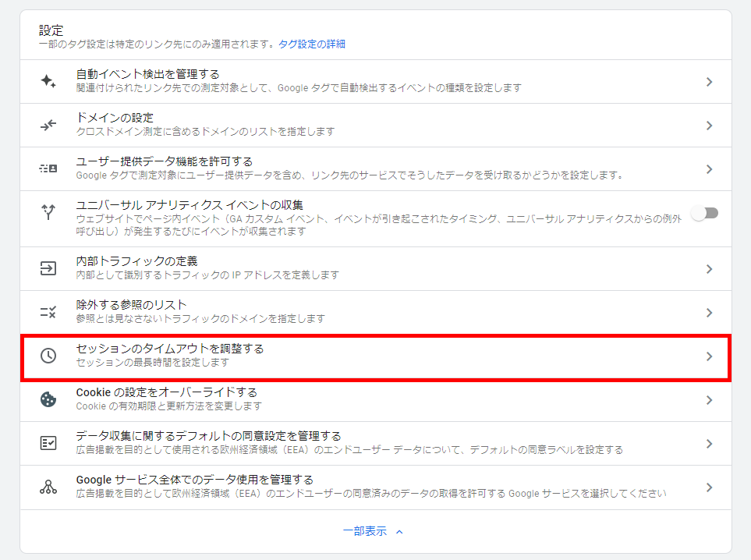Click the cookie icon for Cookie の設定
The height and width of the screenshot is (560, 751).
[48, 399]
